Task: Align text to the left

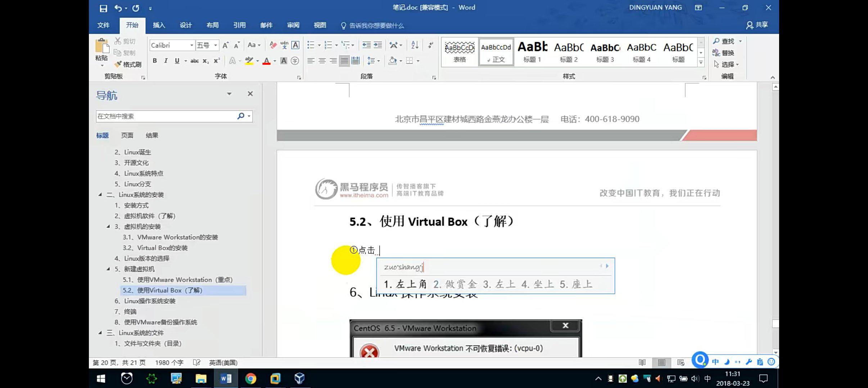Action: pyautogui.click(x=311, y=61)
